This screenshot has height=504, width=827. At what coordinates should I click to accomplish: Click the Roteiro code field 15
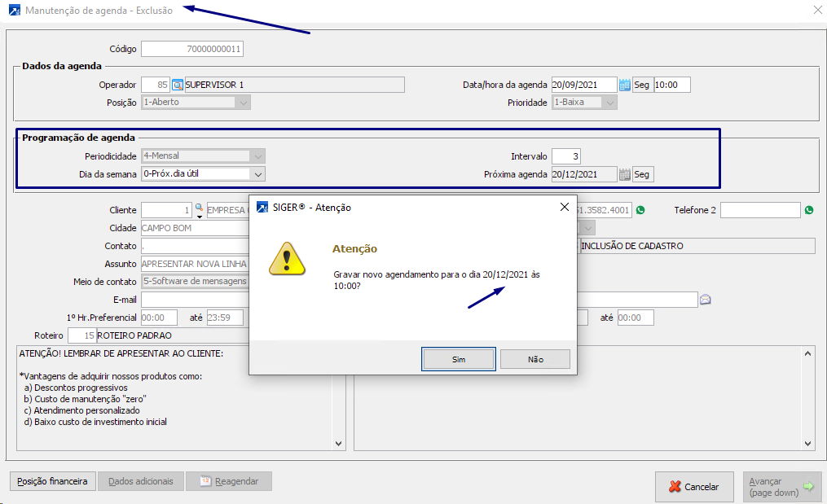point(81,335)
